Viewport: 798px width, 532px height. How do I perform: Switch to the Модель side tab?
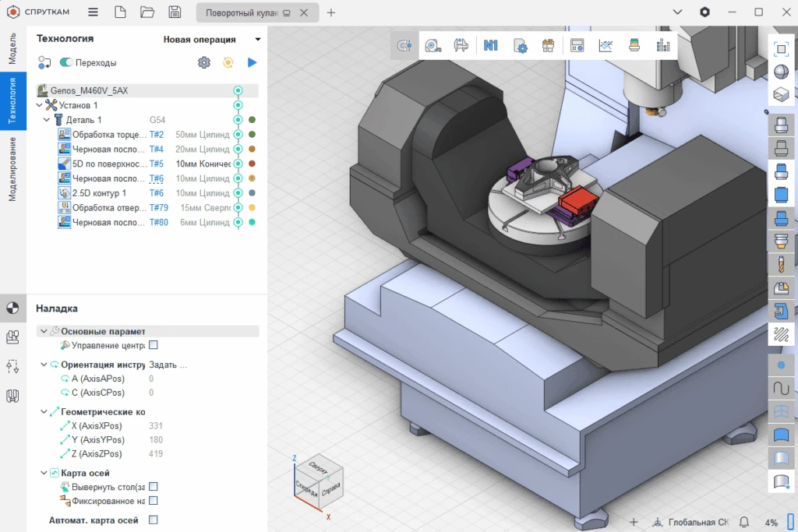click(12, 49)
